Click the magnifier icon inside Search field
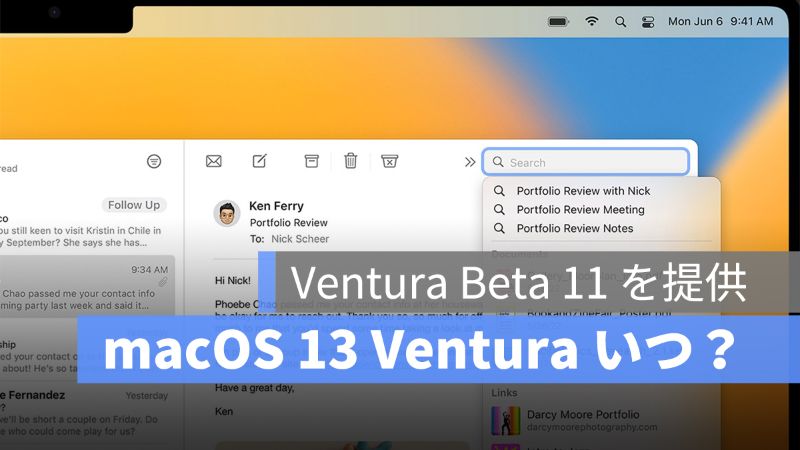Viewport: 800px width, 450px height. pos(498,162)
